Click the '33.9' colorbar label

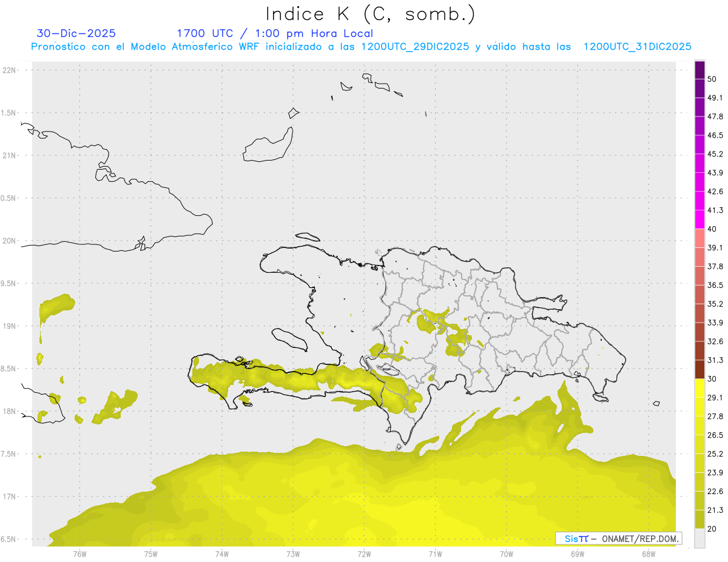coord(715,323)
